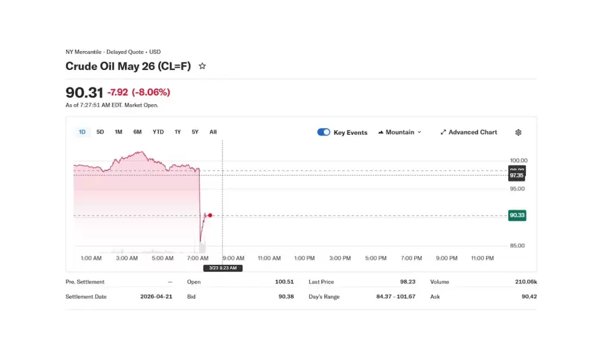Click the 1:00 PM axis label
This screenshot has height=364, width=591.
coord(304,258)
